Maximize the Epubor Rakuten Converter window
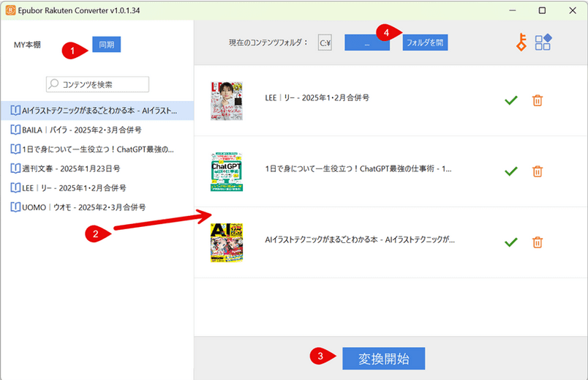Image resolution: width=588 pixels, height=380 pixels. pos(542,10)
